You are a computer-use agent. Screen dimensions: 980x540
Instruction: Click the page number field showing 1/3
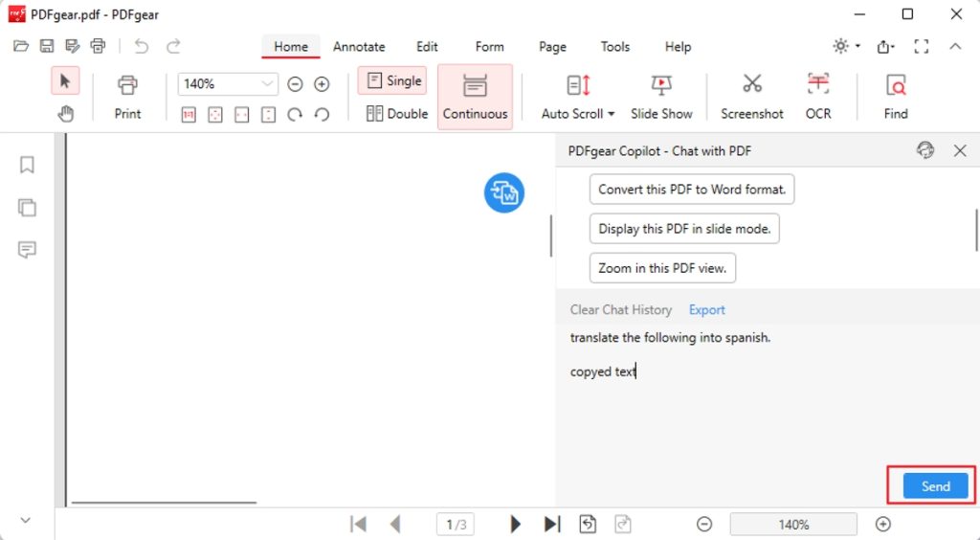point(456,524)
